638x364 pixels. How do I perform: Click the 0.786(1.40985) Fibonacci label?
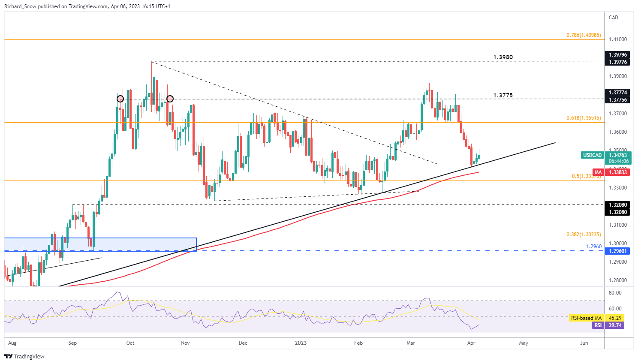click(584, 35)
